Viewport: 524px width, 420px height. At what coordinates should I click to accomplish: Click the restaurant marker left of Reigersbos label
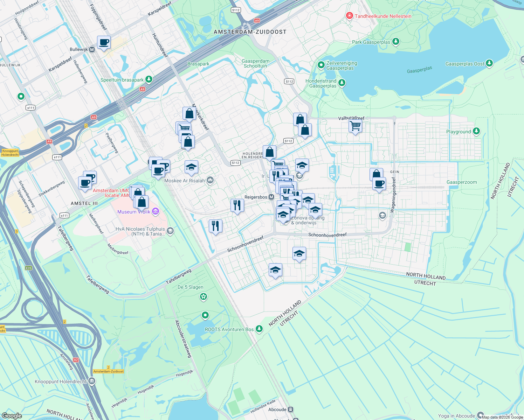coord(237,205)
